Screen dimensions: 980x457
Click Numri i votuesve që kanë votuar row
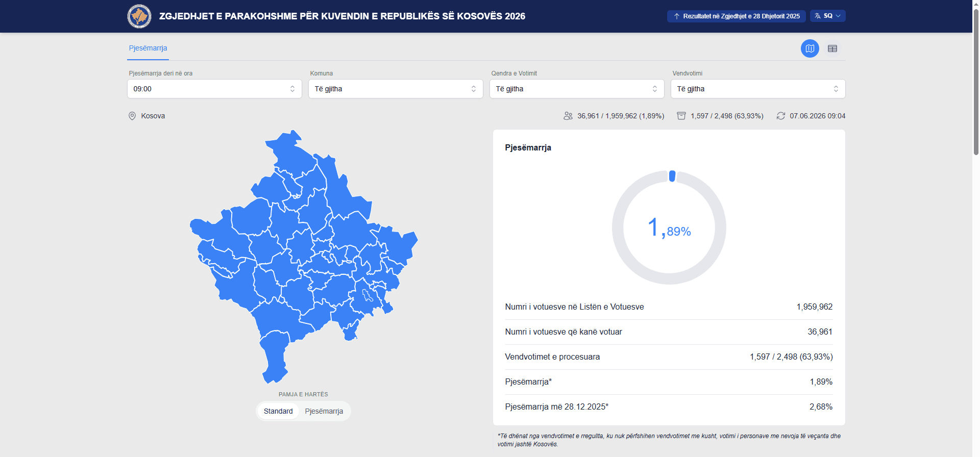(669, 332)
